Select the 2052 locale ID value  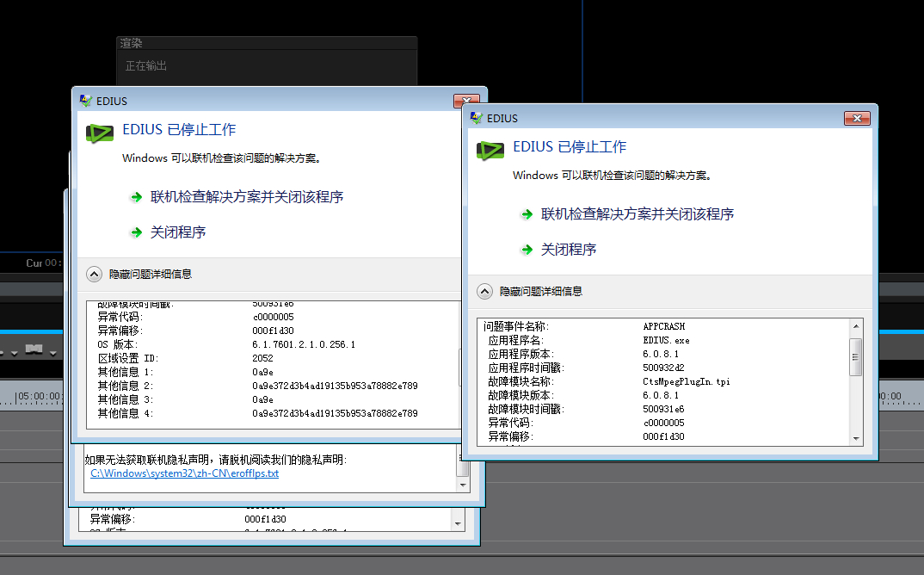point(262,359)
